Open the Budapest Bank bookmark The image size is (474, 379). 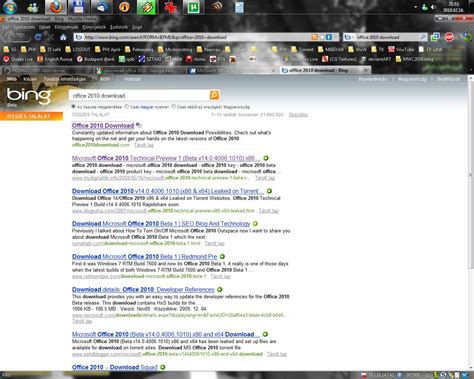[96, 59]
